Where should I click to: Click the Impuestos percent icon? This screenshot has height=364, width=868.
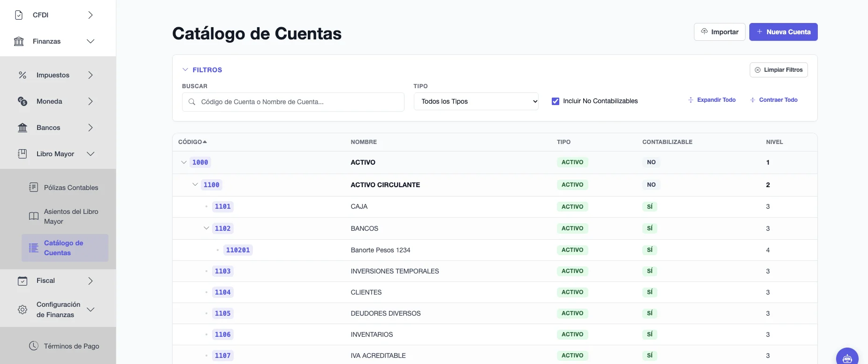click(x=23, y=75)
